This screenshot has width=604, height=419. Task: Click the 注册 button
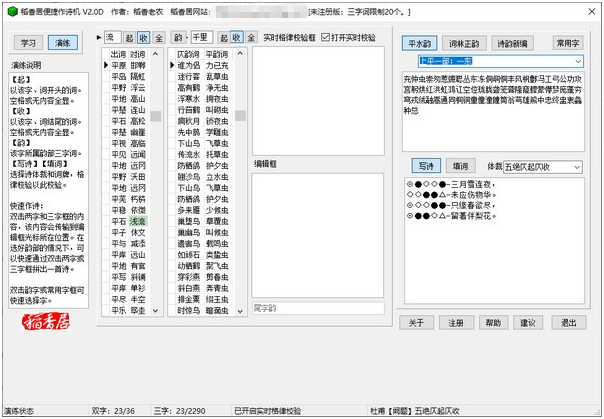(x=455, y=323)
